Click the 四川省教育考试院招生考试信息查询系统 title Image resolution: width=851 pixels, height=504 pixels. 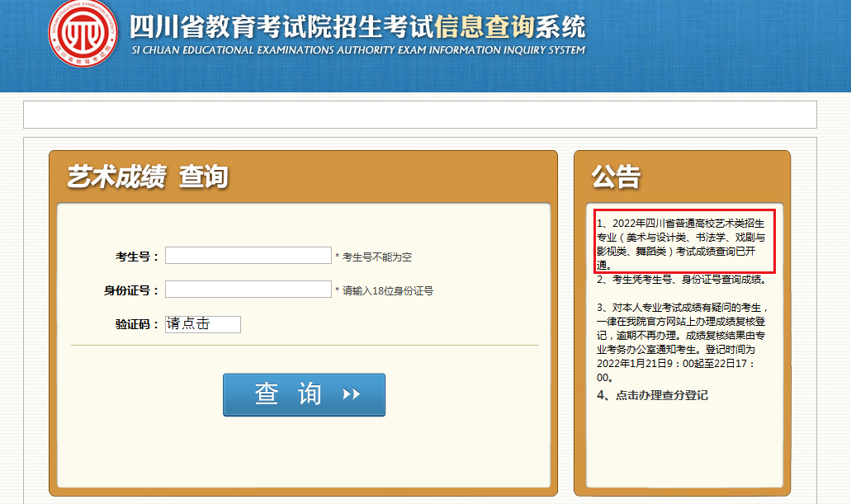(x=358, y=26)
